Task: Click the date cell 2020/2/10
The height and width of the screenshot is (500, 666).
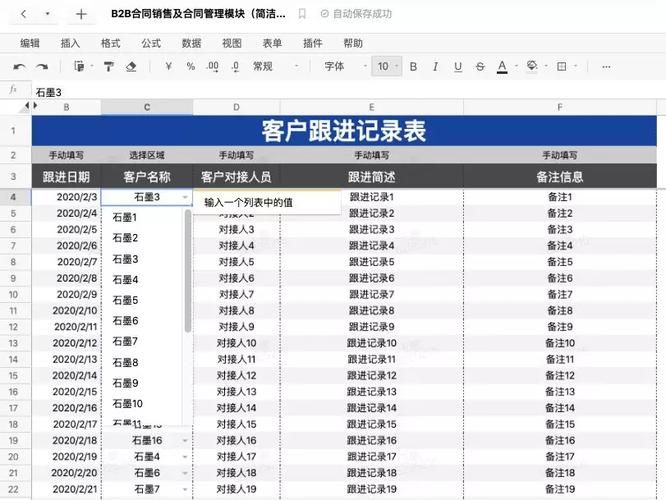Action: pos(66,311)
